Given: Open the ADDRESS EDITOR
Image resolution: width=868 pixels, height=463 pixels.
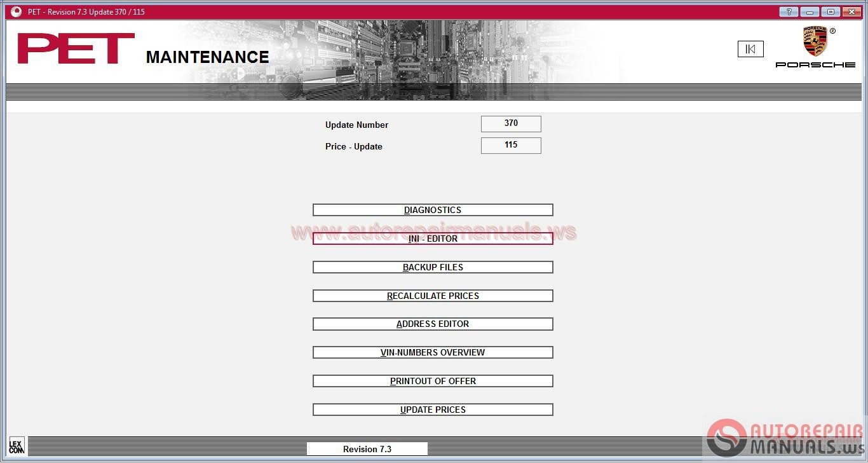Looking at the screenshot, I should pos(433,324).
